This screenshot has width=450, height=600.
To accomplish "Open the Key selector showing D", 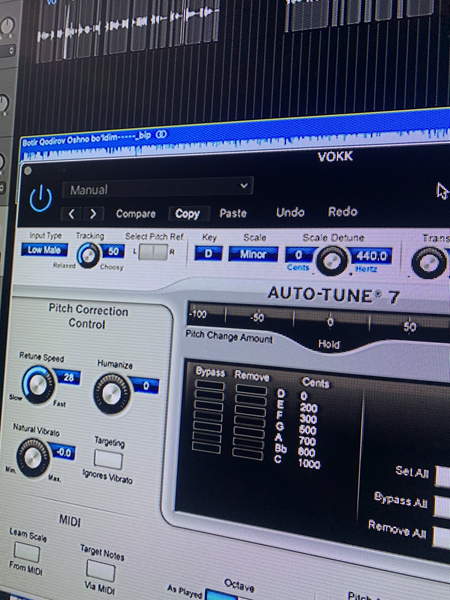I will point(208,253).
